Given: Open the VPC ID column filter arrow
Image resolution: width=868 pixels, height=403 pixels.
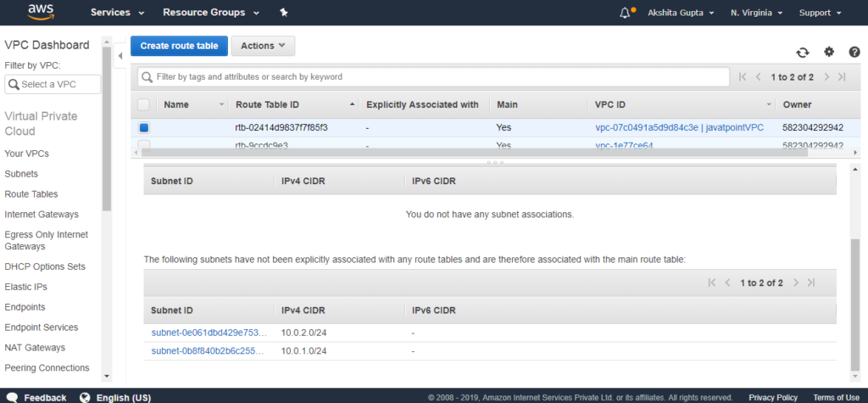Looking at the screenshot, I should coord(769,104).
